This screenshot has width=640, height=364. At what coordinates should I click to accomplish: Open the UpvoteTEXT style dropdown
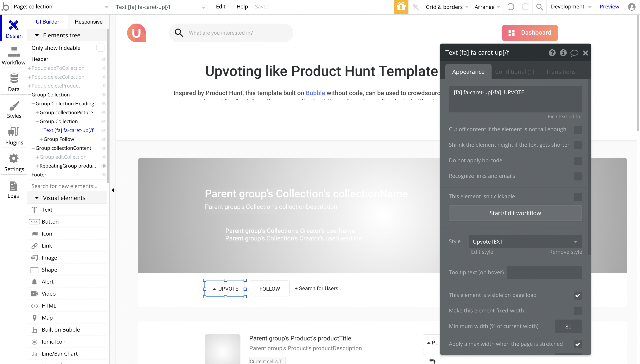525,242
